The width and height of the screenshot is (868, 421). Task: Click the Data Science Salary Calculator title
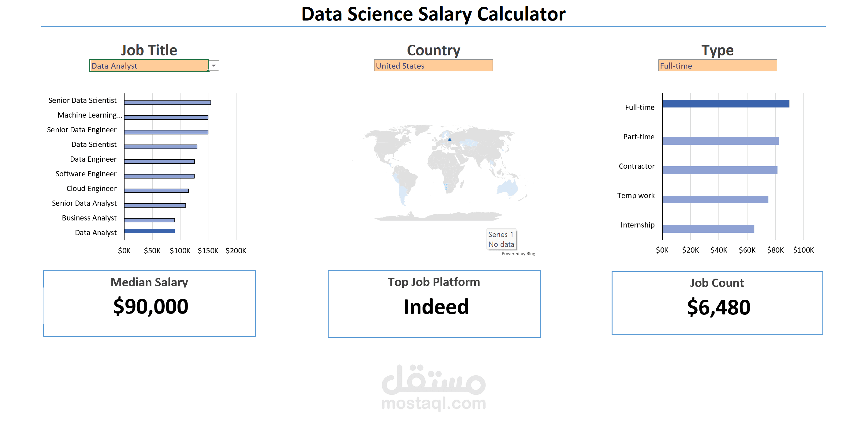434,14
